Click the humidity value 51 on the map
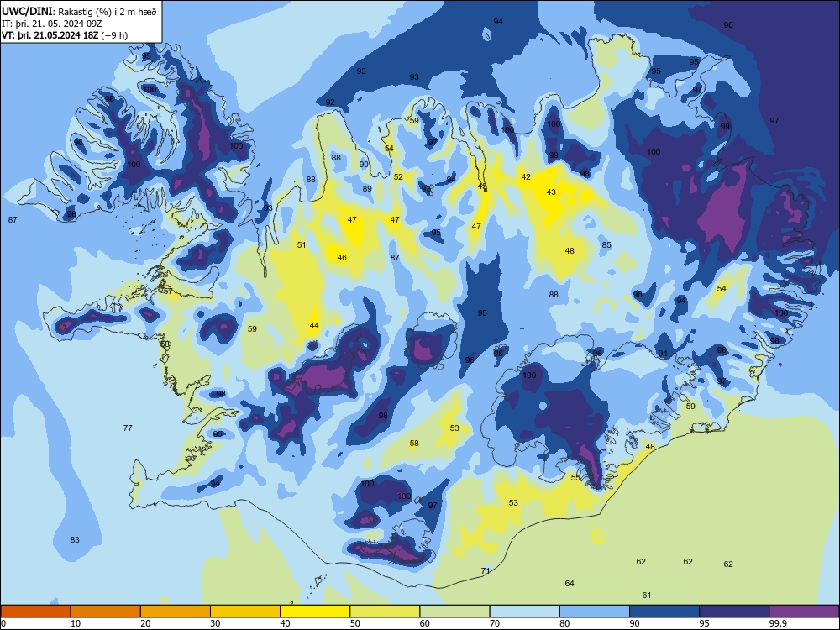This screenshot has height=630, width=840. tap(302, 244)
